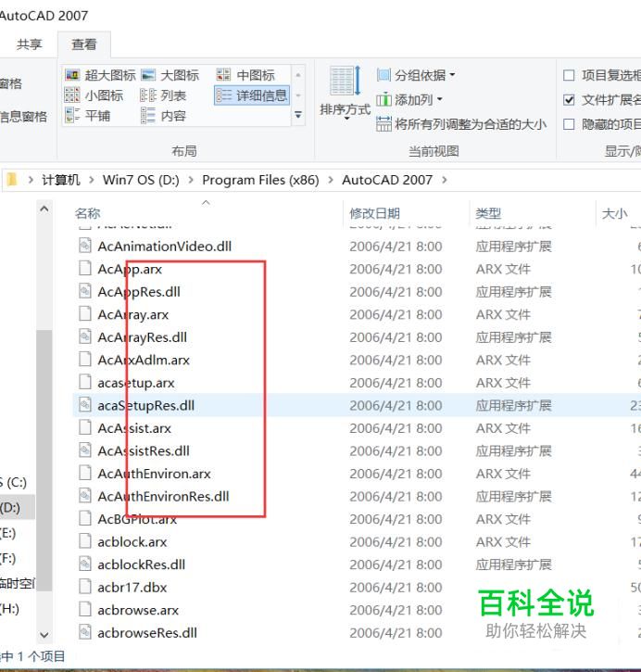Image resolution: width=641 pixels, height=672 pixels.
Task: Uncheck the file name extensions checkbox
Action: click(x=569, y=100)
